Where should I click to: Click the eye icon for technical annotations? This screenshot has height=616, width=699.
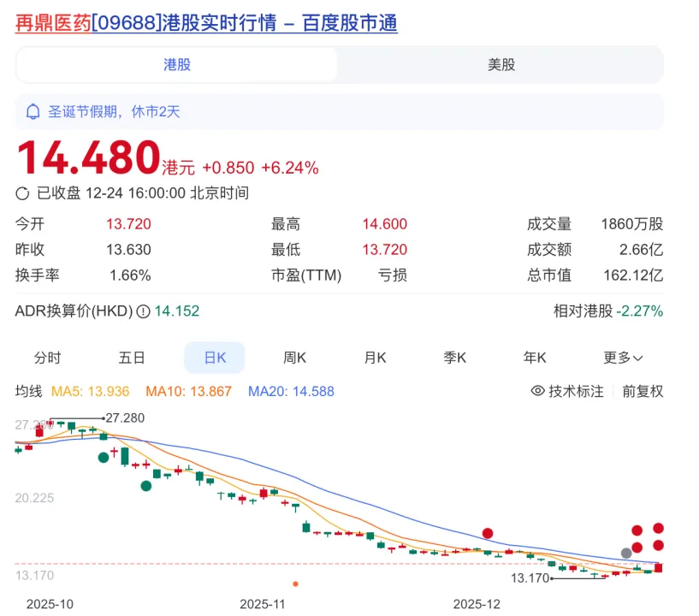pyautogui.click(x=538, y=391)
